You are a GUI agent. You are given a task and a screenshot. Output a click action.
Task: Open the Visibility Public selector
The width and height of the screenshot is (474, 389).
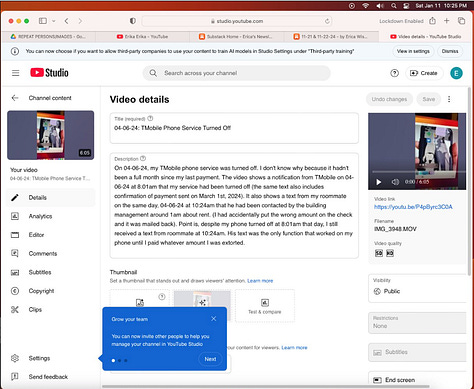(418, 288)
